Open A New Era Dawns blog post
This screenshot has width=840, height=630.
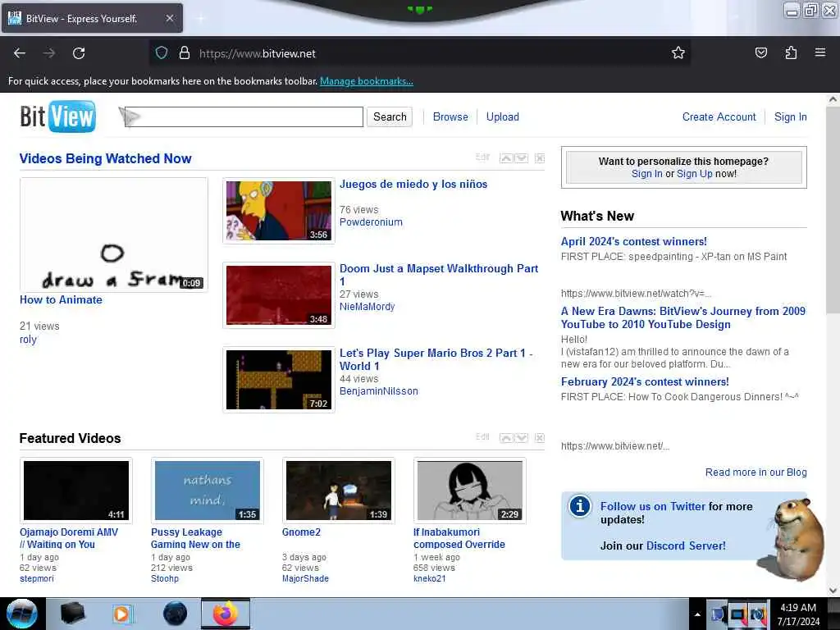click(x=683, y=317)
